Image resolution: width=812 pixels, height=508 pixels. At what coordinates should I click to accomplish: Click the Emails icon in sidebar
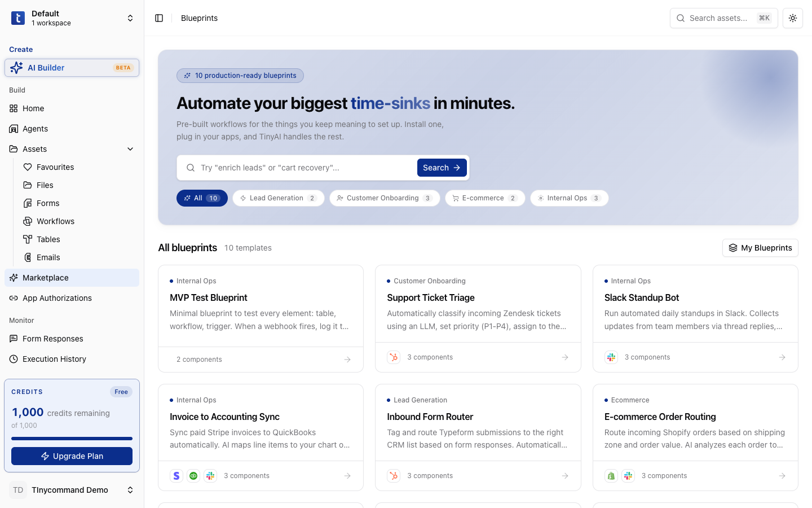[x=28, y=257]
